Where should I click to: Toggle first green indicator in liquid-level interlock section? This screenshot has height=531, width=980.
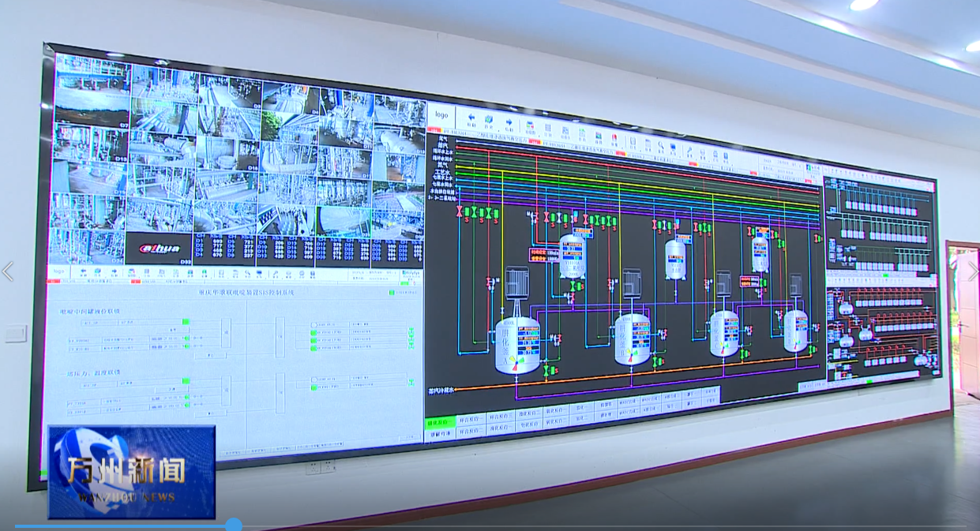186,322
